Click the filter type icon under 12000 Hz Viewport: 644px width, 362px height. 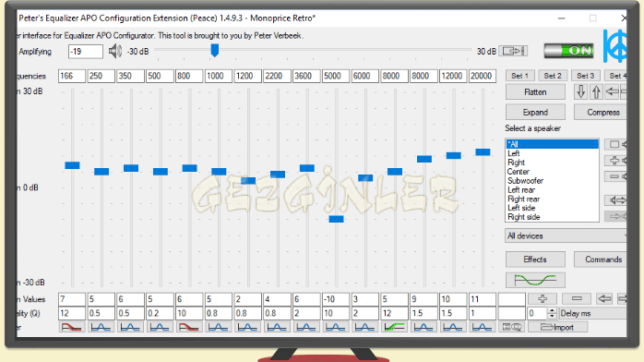coord(453,328)
